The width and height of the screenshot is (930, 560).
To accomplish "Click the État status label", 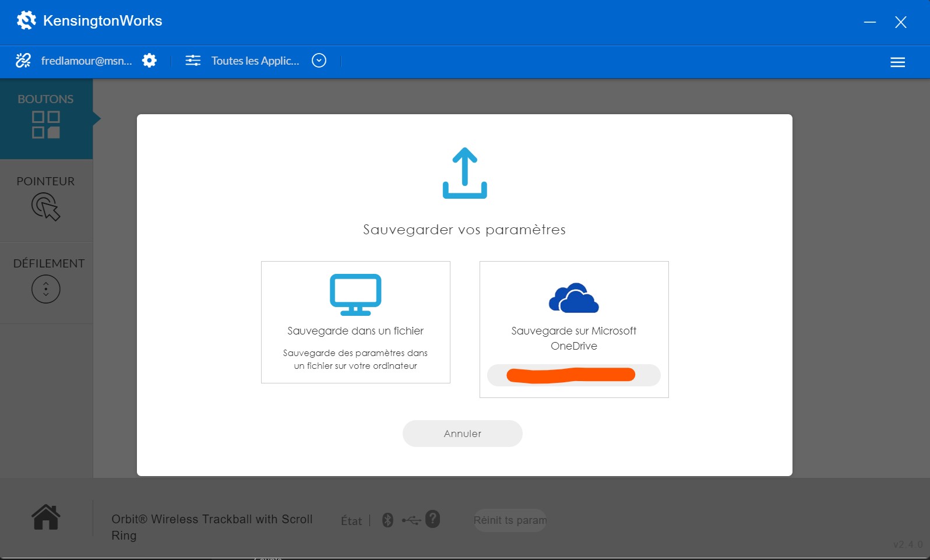I will (351, 521).
